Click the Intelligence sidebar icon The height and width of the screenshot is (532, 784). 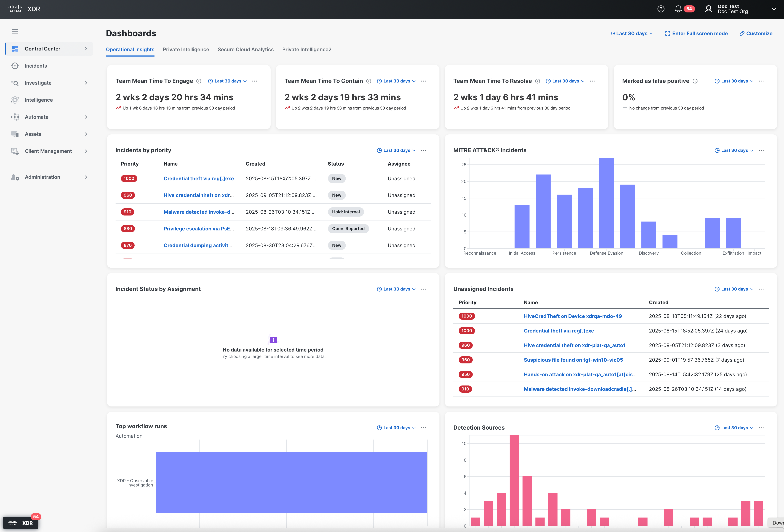[15, 100]
